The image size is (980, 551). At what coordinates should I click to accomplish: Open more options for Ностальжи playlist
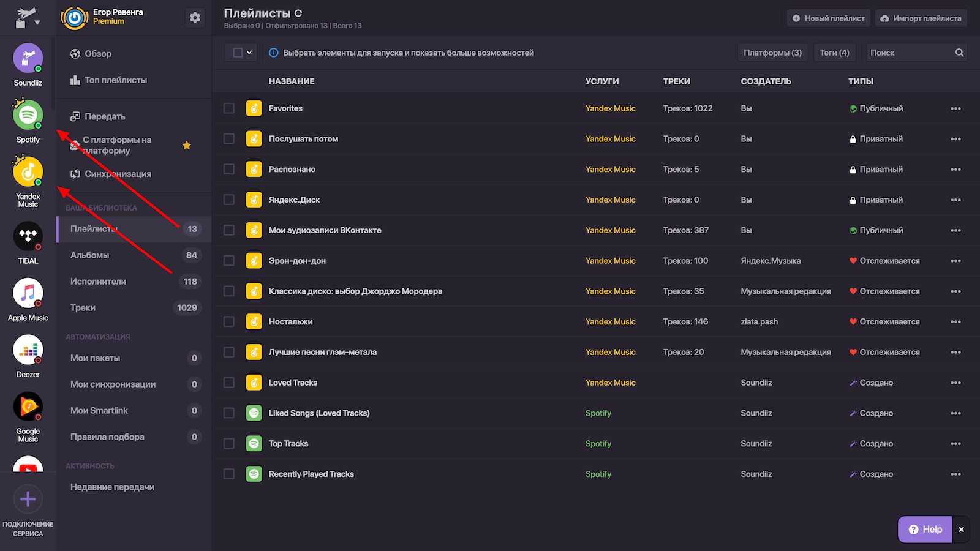coord(956,322)
